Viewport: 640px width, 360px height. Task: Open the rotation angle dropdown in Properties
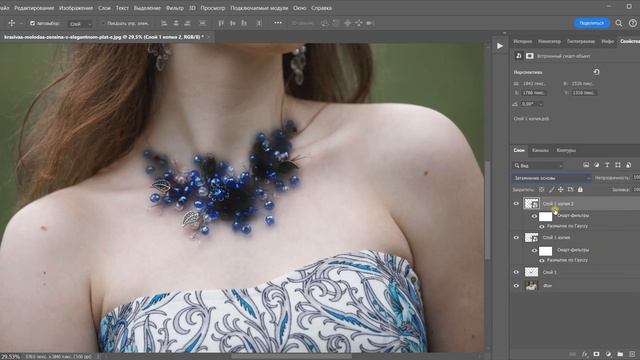540,104
